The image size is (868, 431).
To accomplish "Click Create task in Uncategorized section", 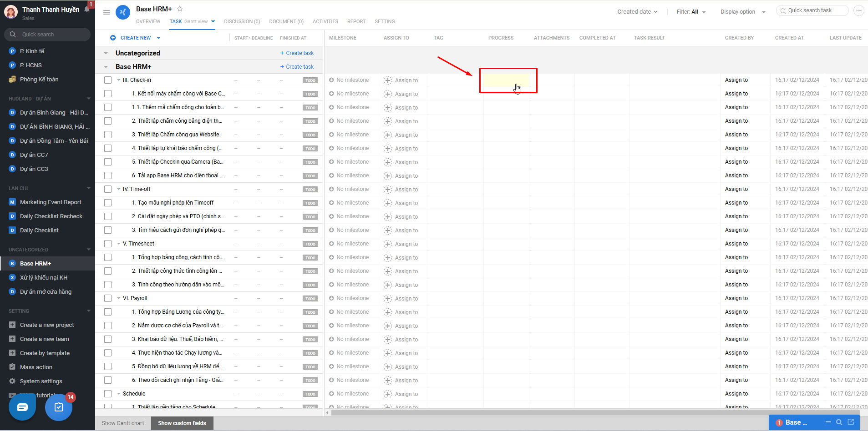I will (x=297, y=53).
